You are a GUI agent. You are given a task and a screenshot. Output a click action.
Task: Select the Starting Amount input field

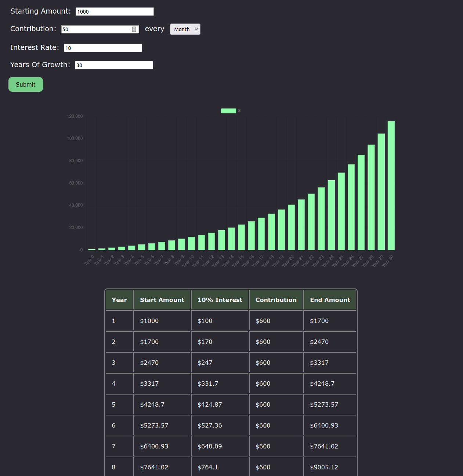[x=114, y=11]
